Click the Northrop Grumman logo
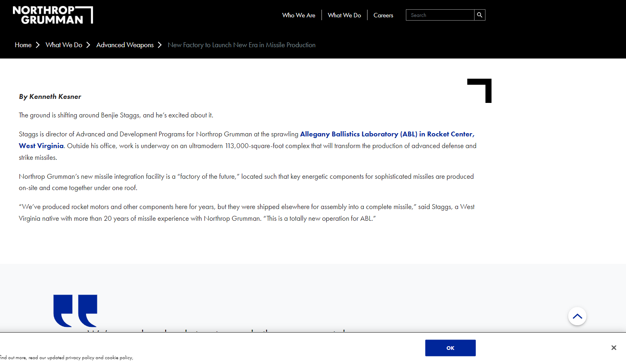Screen dimensions: 626x364 click(x=53, y=15)
